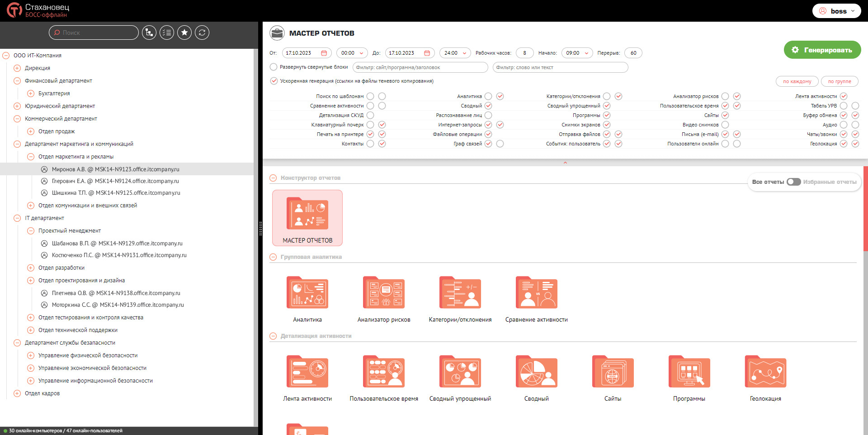Open the Категории/отклонения report icon
Viewport: 868px width, 435px height.
(460, 293)
